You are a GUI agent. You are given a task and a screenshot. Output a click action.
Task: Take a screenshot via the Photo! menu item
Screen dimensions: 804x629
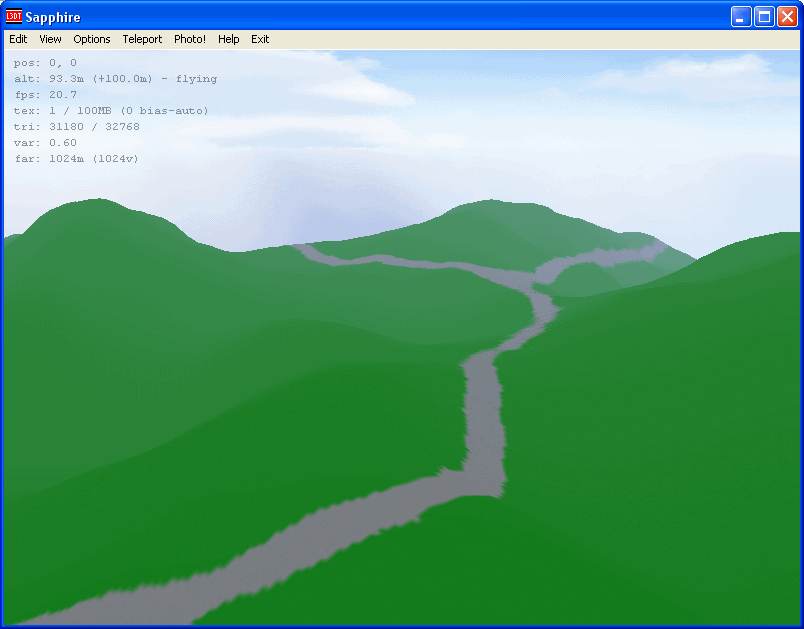tap(190, 39)
